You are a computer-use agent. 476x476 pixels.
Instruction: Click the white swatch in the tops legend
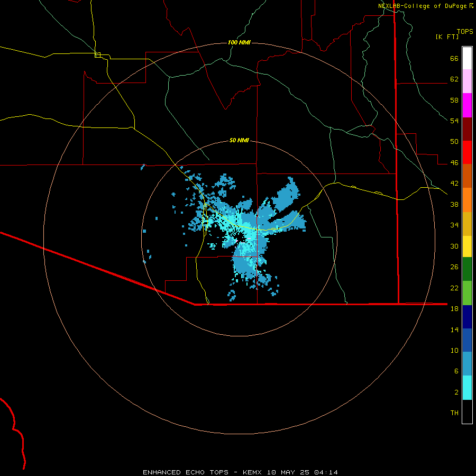[x=467, y=58]
